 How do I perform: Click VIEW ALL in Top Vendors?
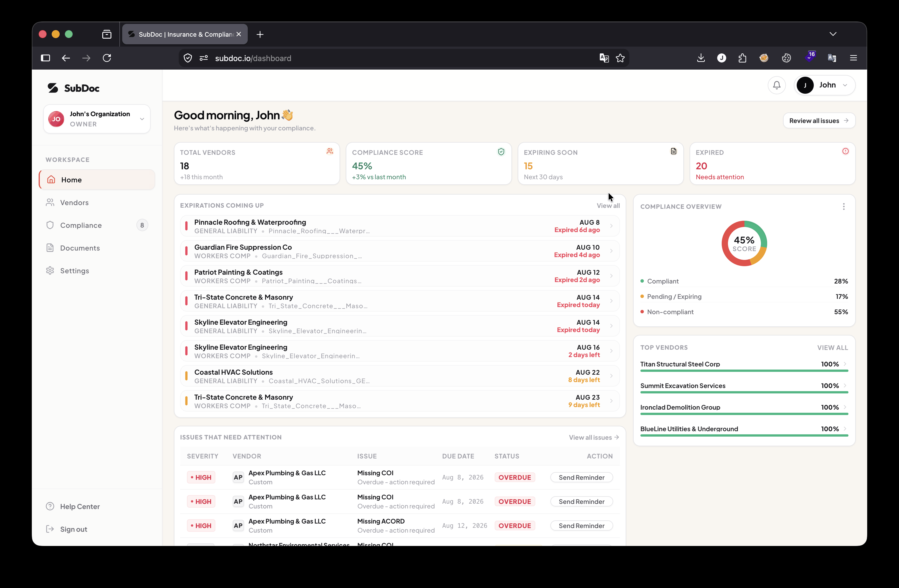point(833,348)
